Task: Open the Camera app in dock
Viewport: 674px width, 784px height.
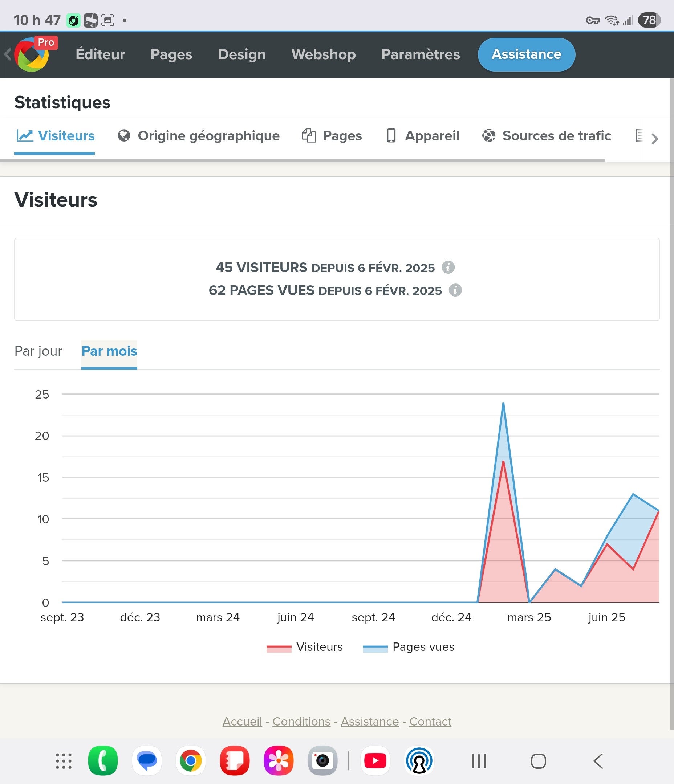Action: (x=322, y=760)
